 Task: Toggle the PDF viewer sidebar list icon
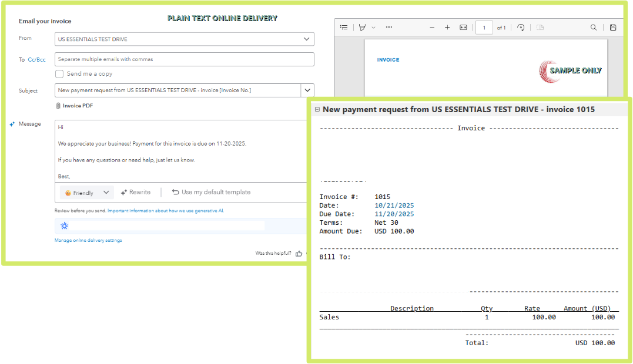[344, 28]
